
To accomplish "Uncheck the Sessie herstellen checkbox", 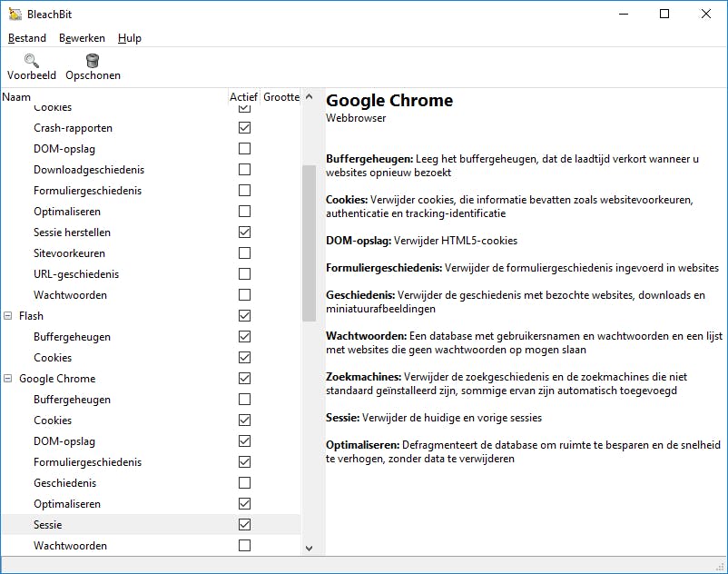I will (x=245, y=233).
